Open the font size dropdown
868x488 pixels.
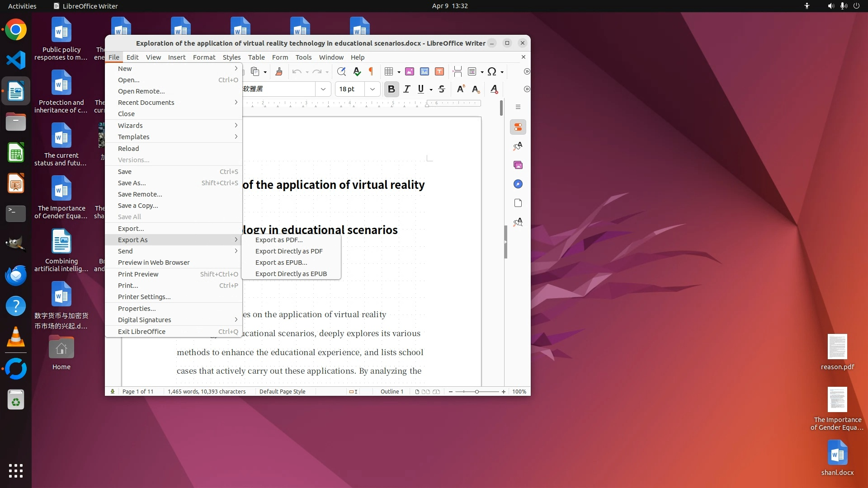coord(372,89)
